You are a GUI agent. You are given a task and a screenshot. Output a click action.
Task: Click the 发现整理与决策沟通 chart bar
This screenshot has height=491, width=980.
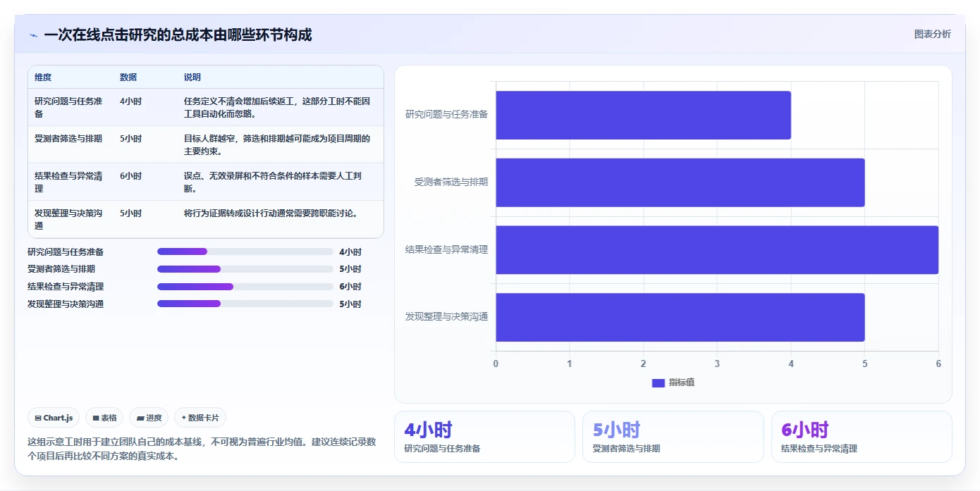click(x=680, y=317)
